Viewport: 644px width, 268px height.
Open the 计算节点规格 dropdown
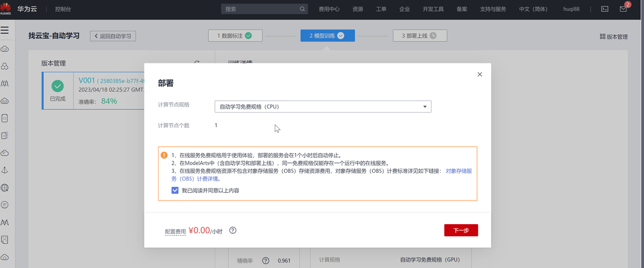(x=323, y=107)
